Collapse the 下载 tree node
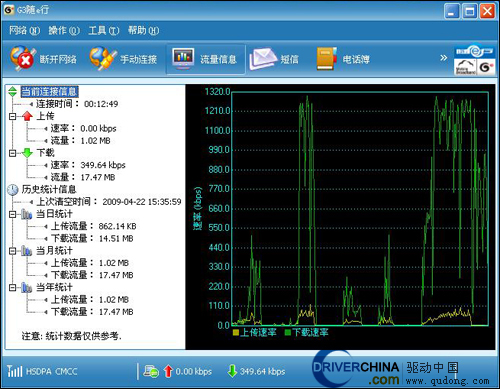500x389 pixels. 13,153
